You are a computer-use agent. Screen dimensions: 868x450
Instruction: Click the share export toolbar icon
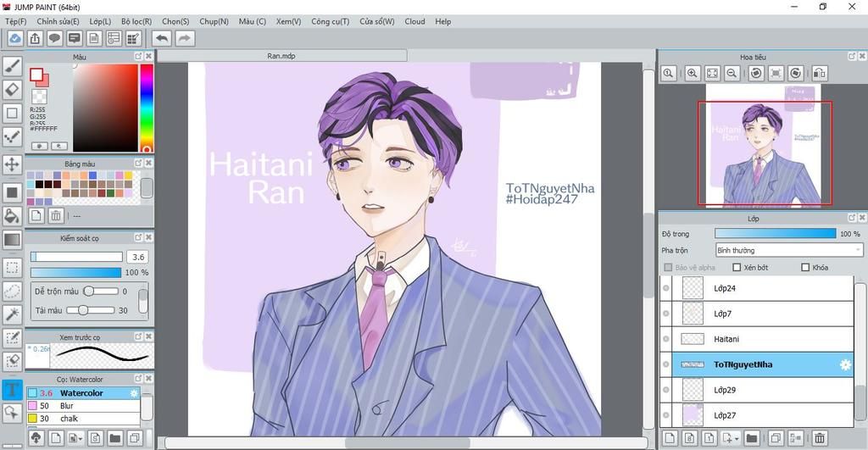[x=35, y=38]
